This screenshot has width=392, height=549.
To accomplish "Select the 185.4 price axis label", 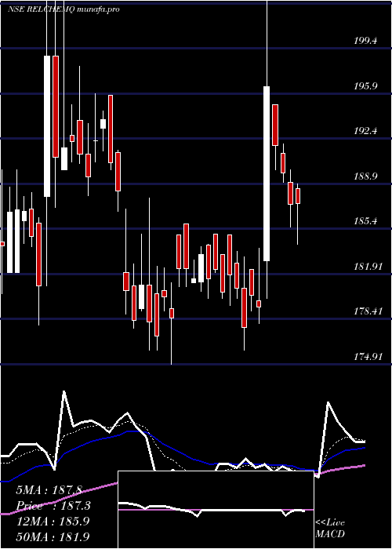I will point(365,221).
